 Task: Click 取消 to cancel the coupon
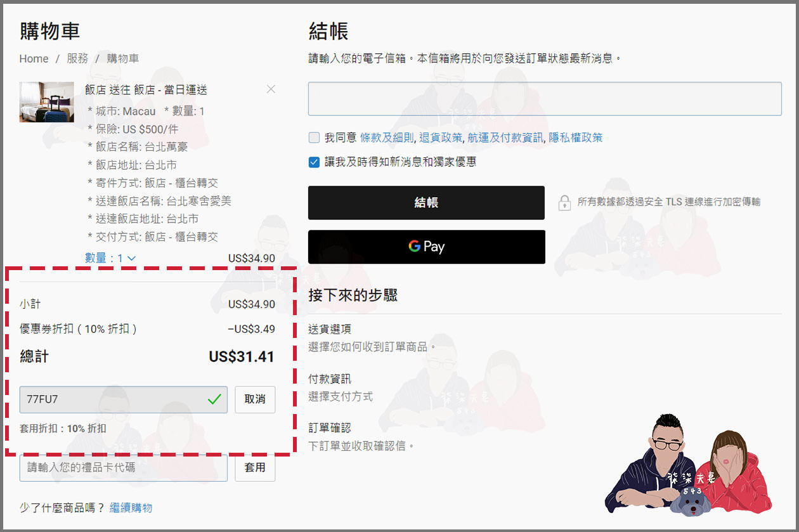255,399
